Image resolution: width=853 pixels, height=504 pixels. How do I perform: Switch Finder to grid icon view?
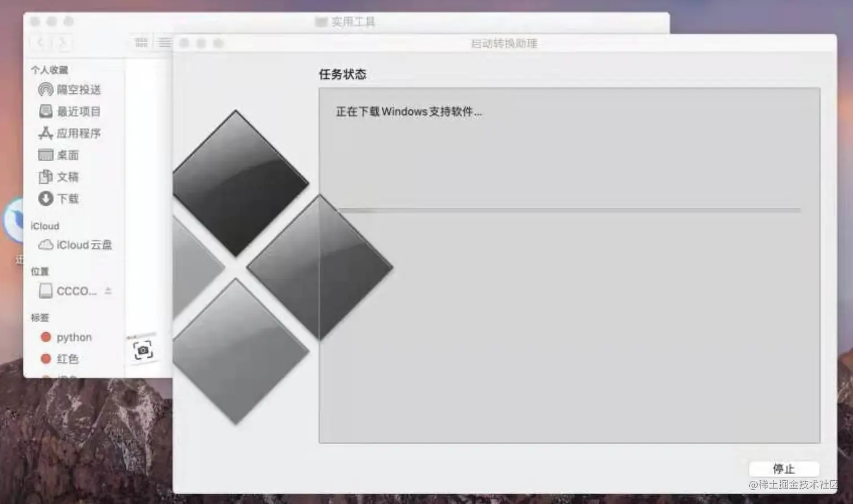click(x=140, y=42)
